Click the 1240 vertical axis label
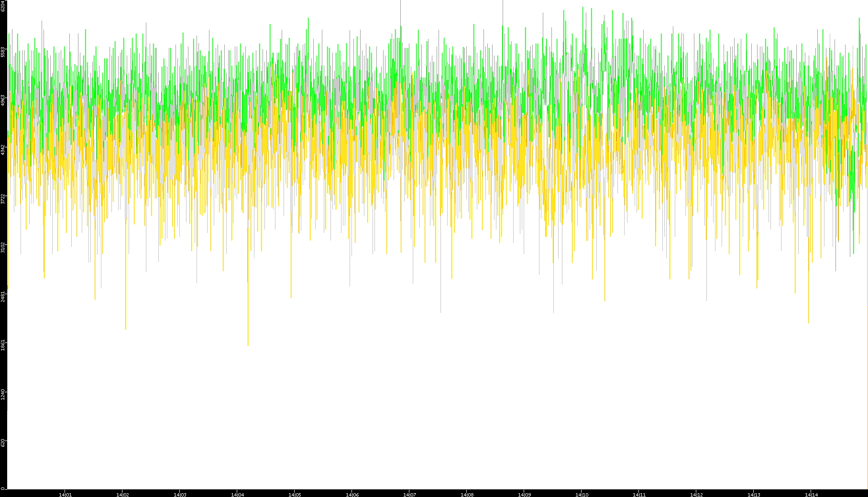The height and width of the screenshot is (497, 868). (3, 394)
